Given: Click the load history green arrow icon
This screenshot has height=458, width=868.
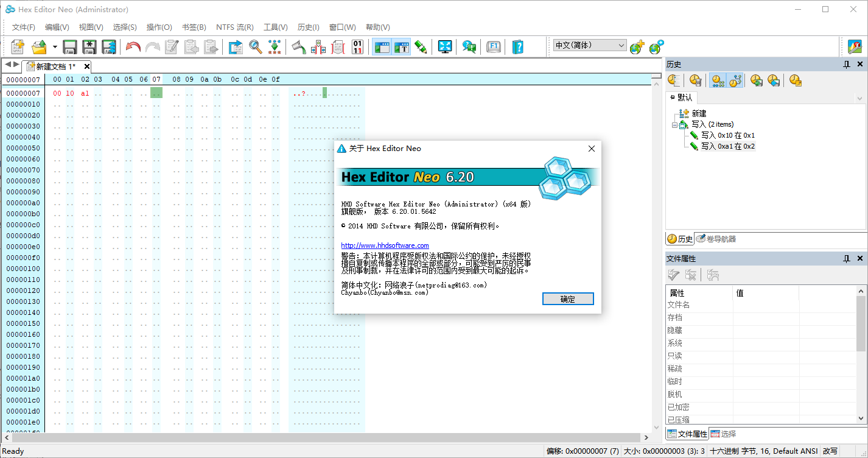Looking at the screenshot, I should 757,80.
